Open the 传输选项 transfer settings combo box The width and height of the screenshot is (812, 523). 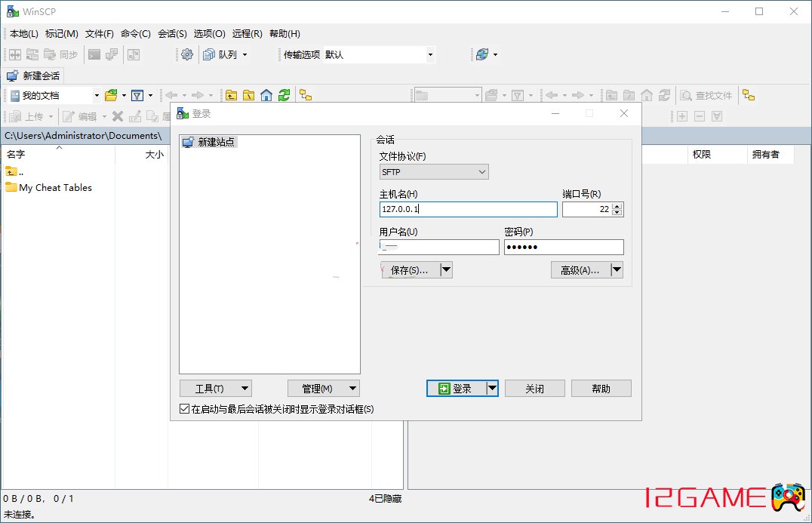coord(379,54)
